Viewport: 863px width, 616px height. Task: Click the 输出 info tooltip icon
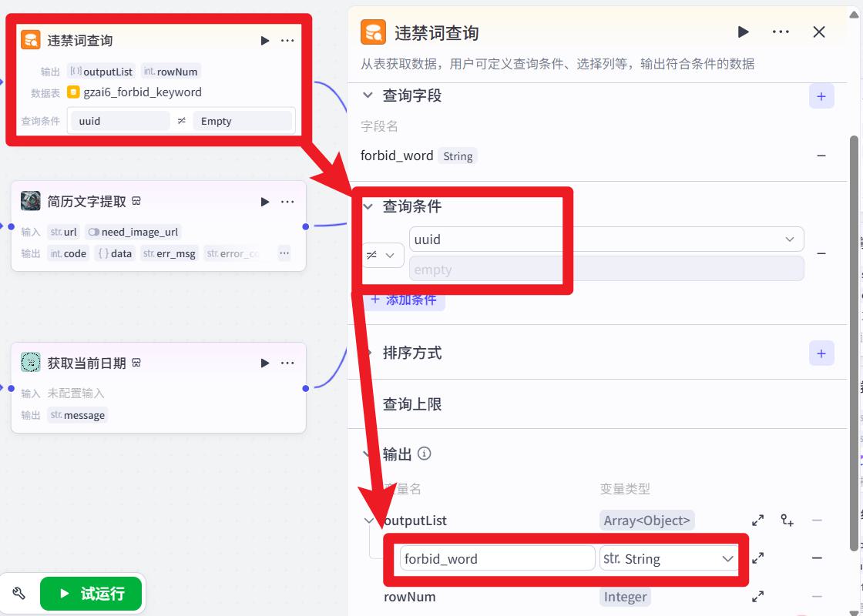[x=424, y=454]
